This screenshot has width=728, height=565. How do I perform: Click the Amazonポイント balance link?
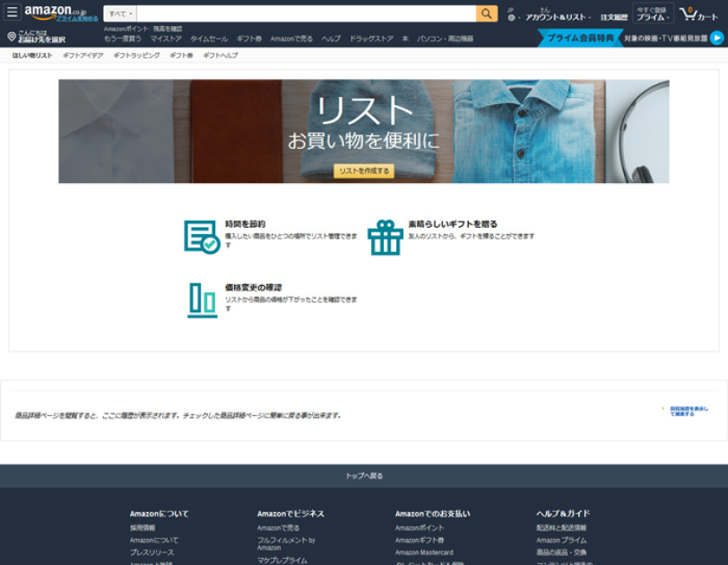[143, 29]
